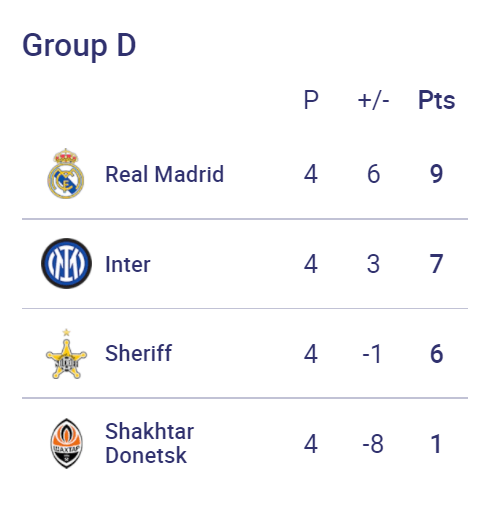Click the Pts column header

click(x=436, y=100)
